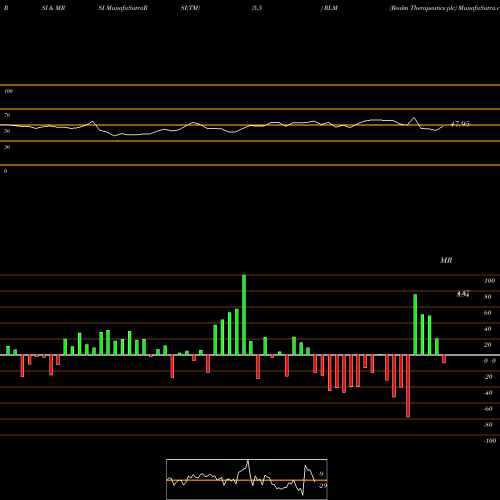Image resolution: width=500 pixels, height=500 pixels.
Task: Click the "SI & MR" header text
Action: [53, 8]
